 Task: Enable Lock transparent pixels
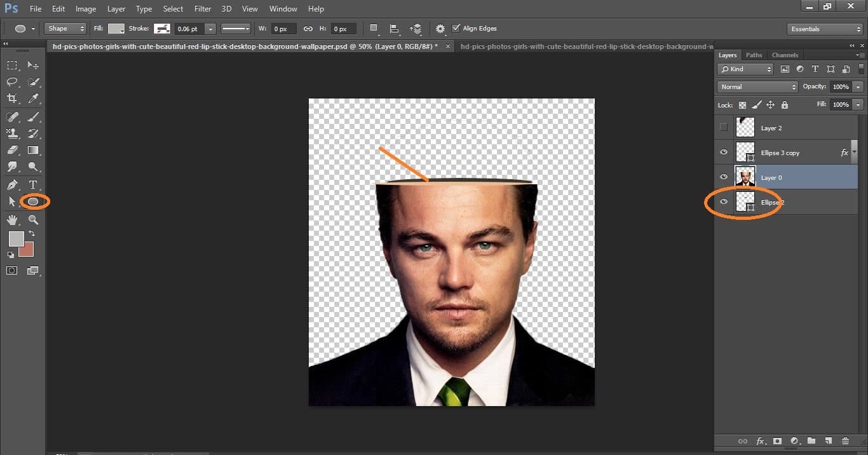point(742,104)
